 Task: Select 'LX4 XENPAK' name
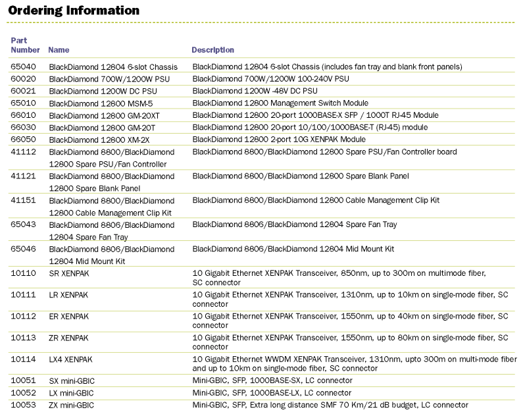pyautogui.click(x=70, y=359)
